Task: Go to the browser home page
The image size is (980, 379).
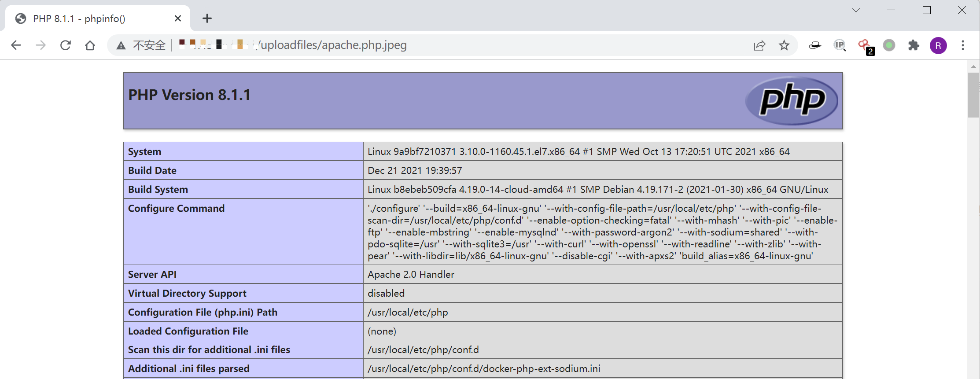Action: [90, 45]
